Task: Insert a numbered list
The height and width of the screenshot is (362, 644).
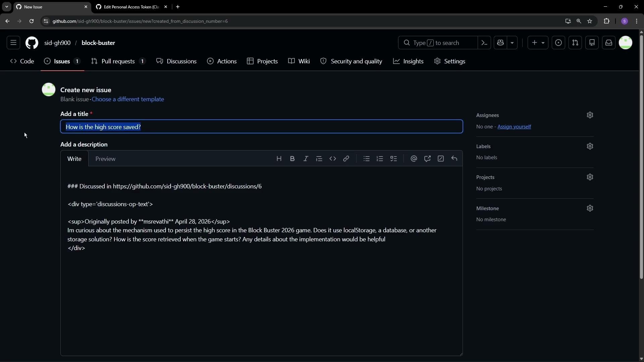Action: tap(380, 159)
